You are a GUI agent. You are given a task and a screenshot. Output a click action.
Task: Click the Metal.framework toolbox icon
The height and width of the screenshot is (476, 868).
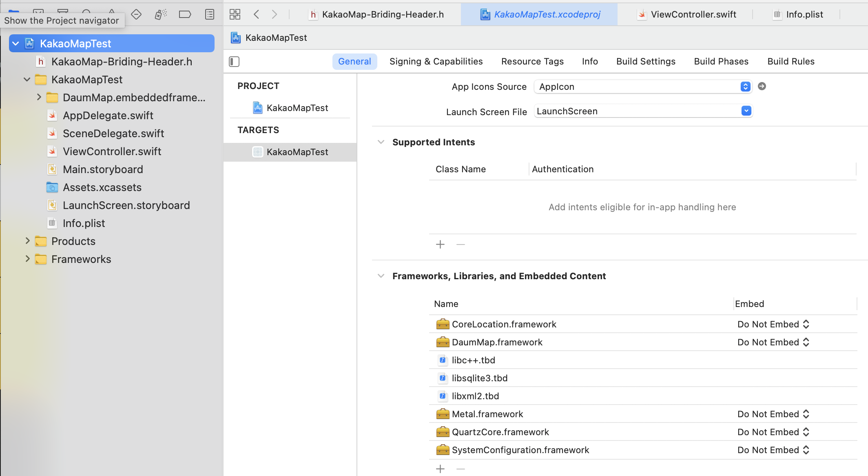pos(443,414)
